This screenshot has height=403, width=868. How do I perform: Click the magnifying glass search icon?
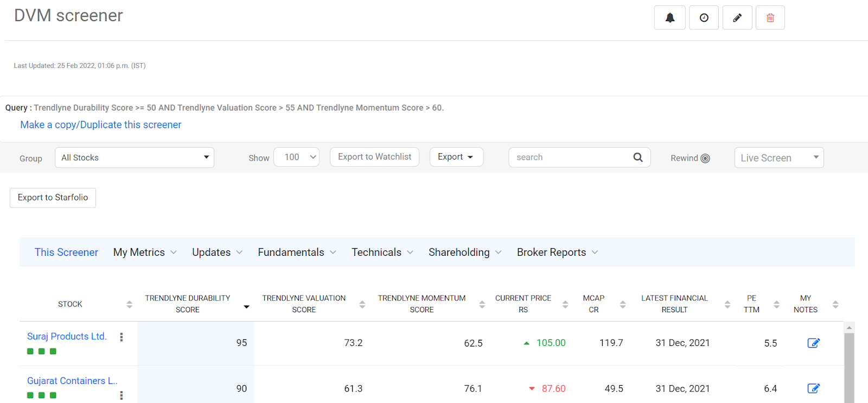[638, 157]
